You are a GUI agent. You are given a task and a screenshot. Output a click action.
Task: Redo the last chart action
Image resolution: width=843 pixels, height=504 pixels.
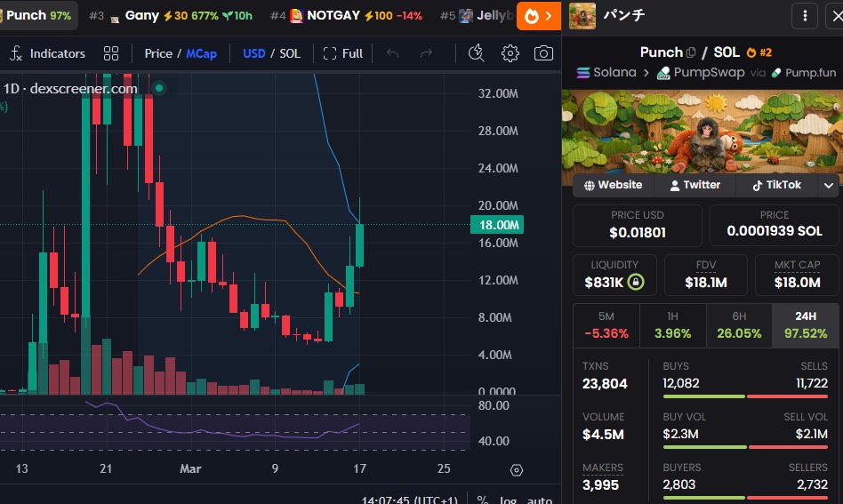[x=426, y=53]
